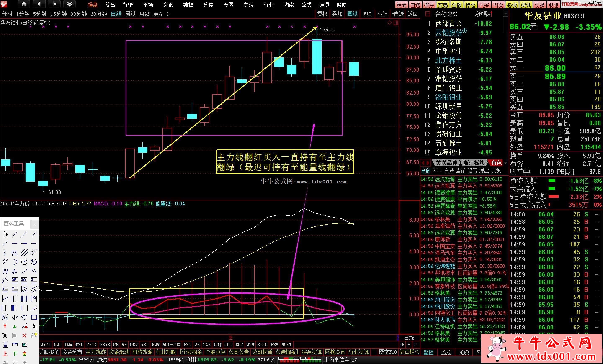Select the GP golden price lines tool

click(15, 280)
